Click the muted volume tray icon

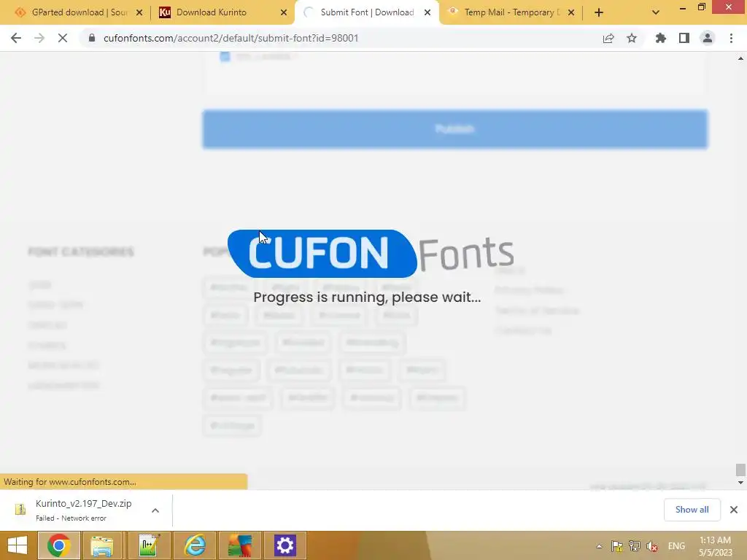[x=652, y=546]
